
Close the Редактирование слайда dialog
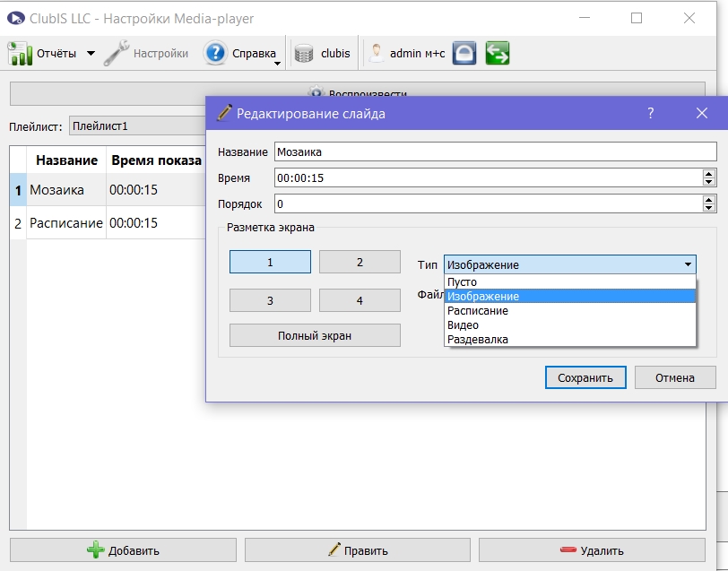701,113
